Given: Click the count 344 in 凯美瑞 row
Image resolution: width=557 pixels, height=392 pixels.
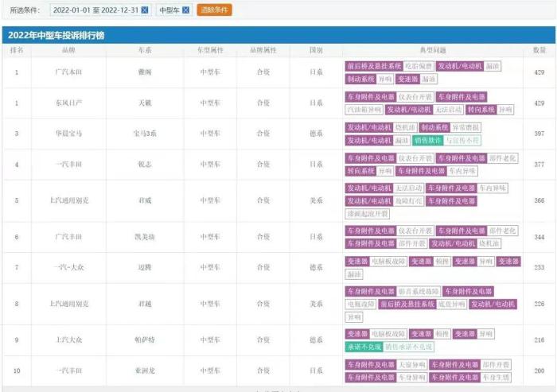Looking at the screenshot, I should pos(539,237).
